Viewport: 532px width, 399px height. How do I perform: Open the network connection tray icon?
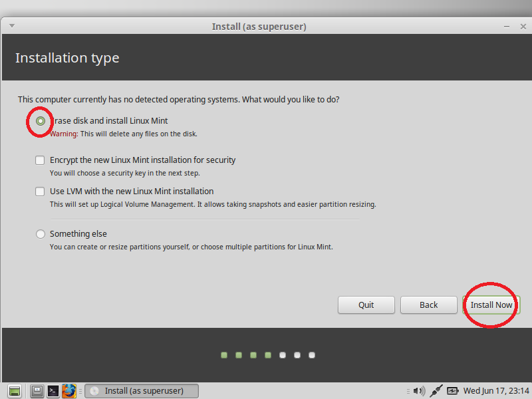[x=436, y=391]
